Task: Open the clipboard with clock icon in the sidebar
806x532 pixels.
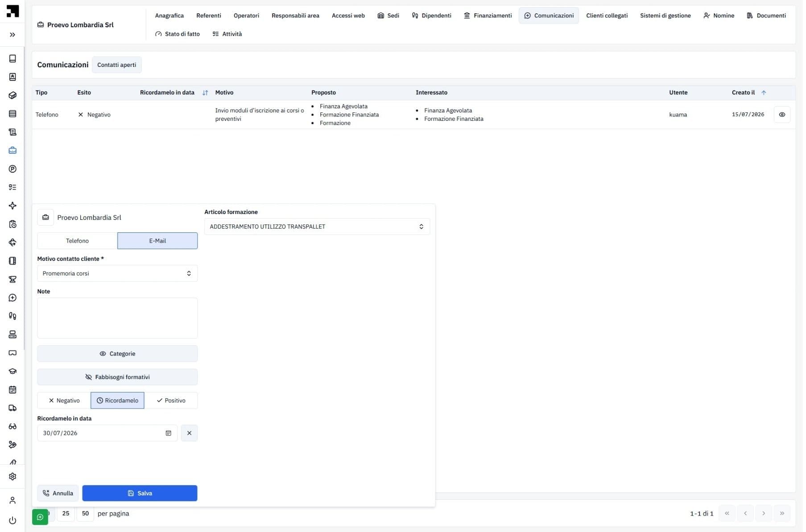Action: (12, 224)
